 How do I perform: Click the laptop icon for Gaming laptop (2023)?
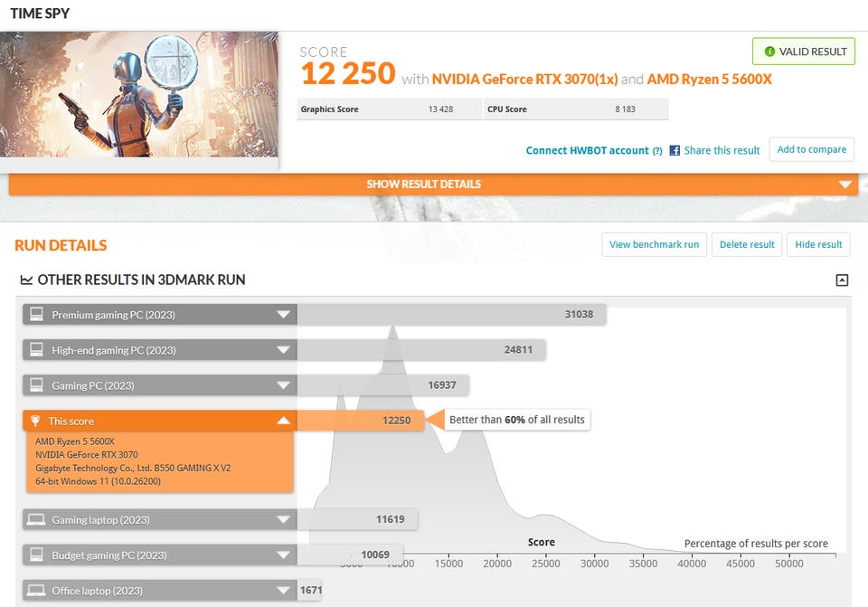pyautogui.click(x=36, y=519)
